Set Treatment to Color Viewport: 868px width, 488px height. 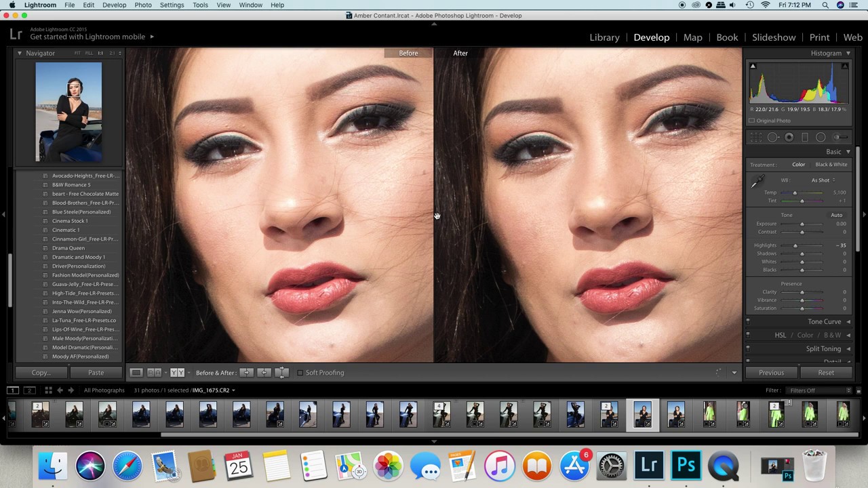coord(798,165)
